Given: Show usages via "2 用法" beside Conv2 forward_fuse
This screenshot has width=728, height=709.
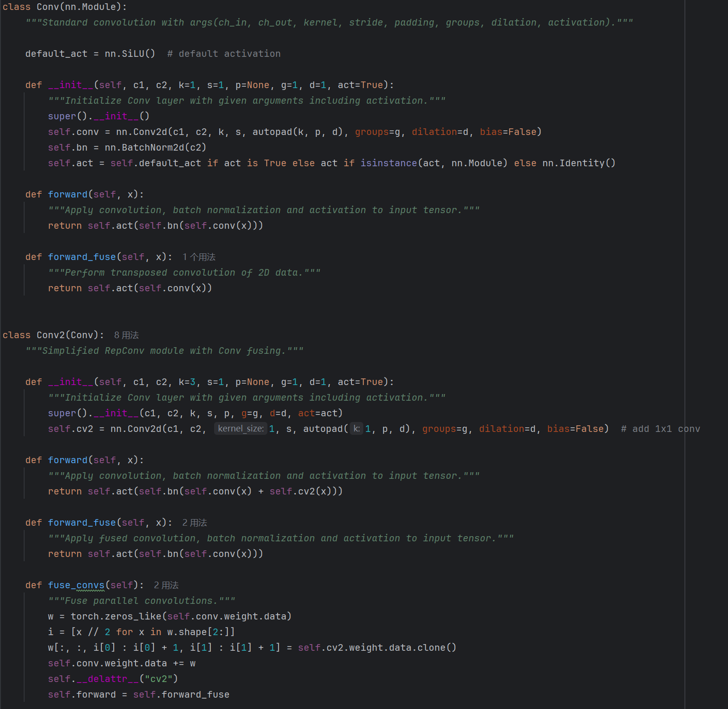Looking at the screenshot, I should tap(195, 523).
